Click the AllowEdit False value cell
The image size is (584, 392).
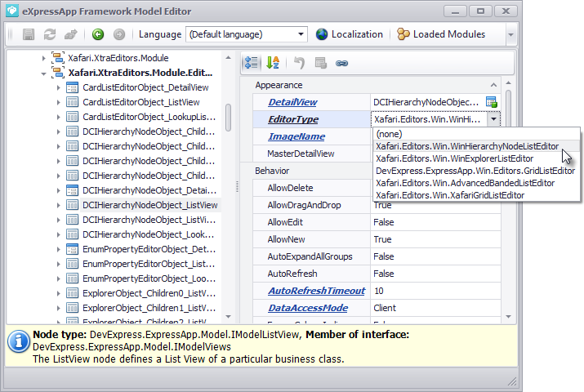tap(435, 222)
